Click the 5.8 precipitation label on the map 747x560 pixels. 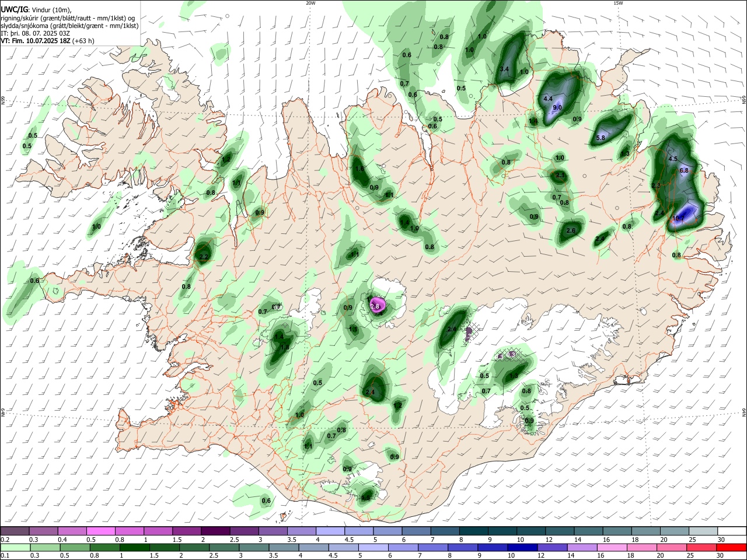(601, 138)
